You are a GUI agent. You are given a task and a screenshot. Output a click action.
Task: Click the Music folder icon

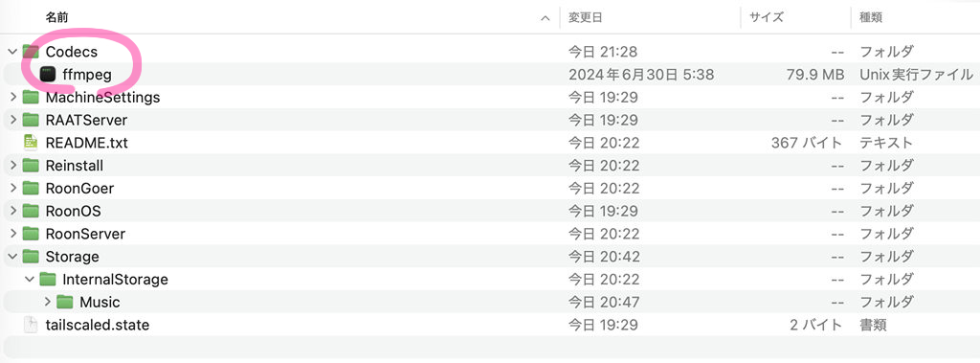(x=65, y=303)
